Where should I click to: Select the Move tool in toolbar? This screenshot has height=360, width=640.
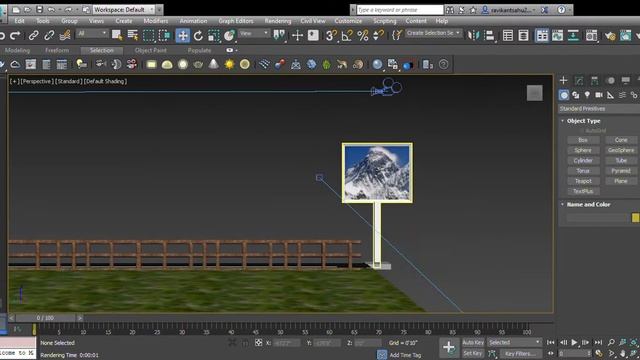pyautogui.click(x=182, y=36)
